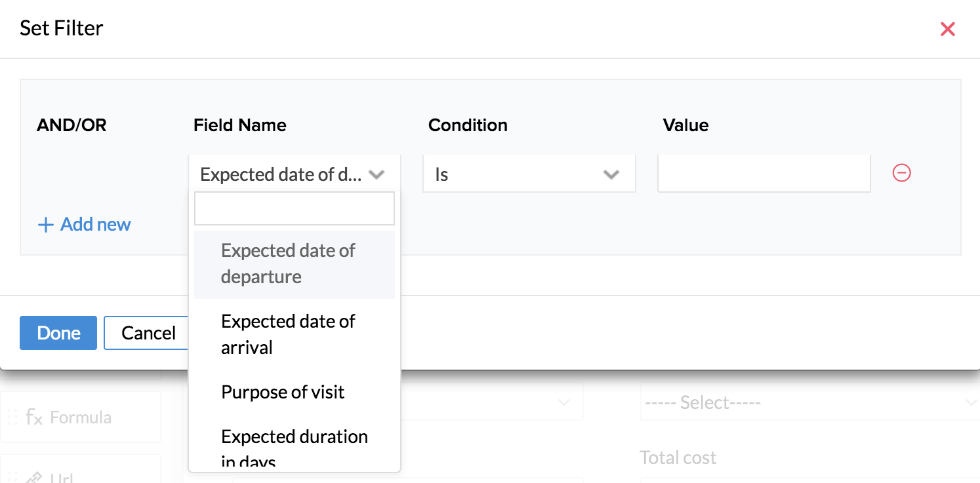Expand the Condition dropdown arrow
980x483 pixels.
611,175
